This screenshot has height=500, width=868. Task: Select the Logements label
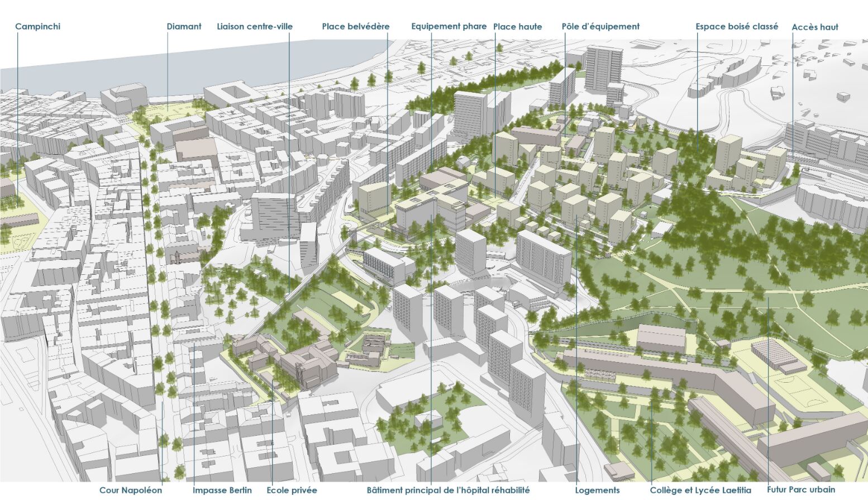597,491
